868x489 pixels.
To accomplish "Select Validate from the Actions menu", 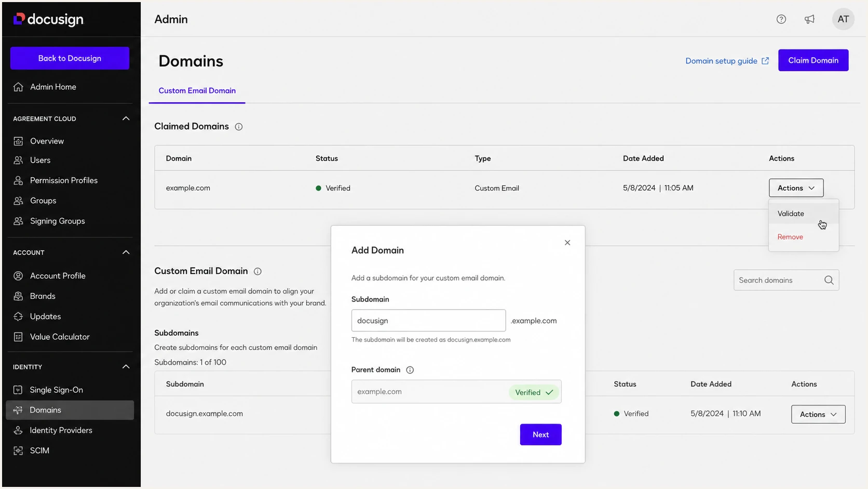I will pyautogui.click(x=804, y=214).
